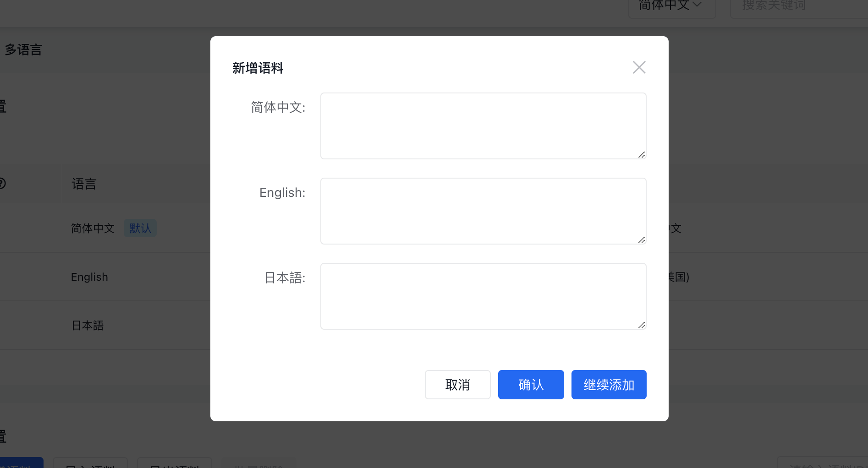Click the blue action button at bottom left

point(21,463)
